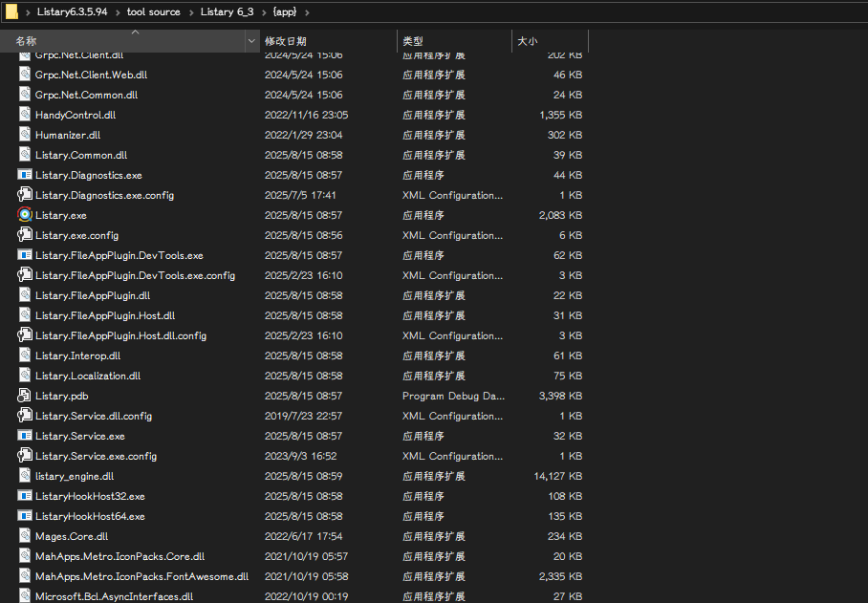Click the ListaryHookHost32.exe file icon
868x603 pixels.
[25, 496]
